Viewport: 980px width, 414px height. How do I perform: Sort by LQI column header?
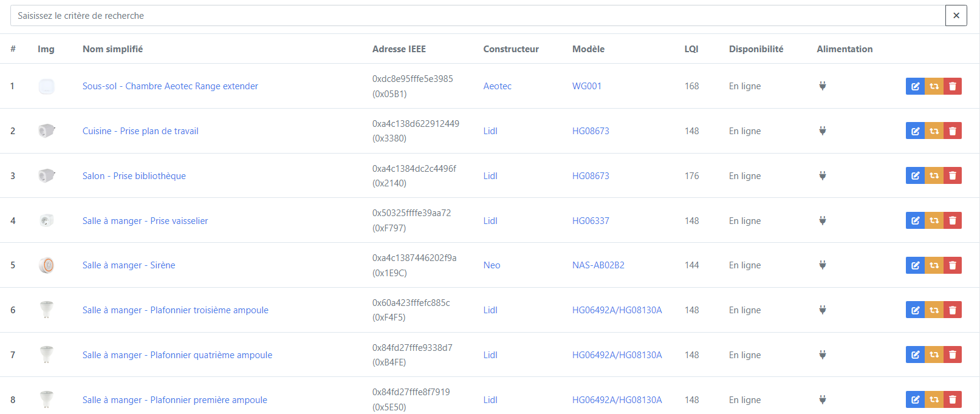tap(691, 49)
